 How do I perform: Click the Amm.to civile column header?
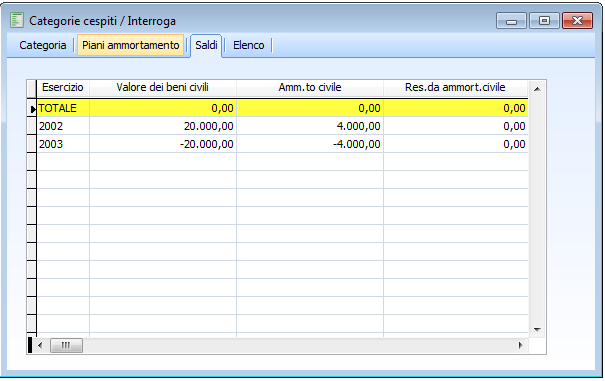[310, 88]
